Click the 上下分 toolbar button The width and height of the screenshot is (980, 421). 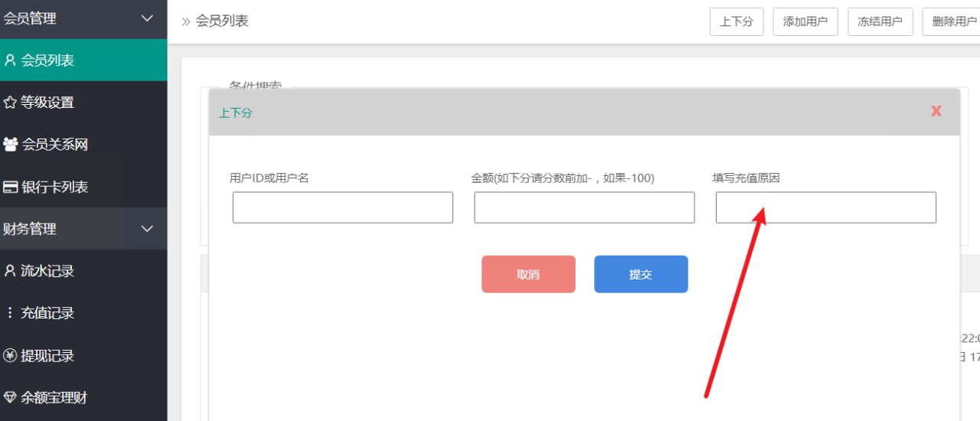coord(737,21)
